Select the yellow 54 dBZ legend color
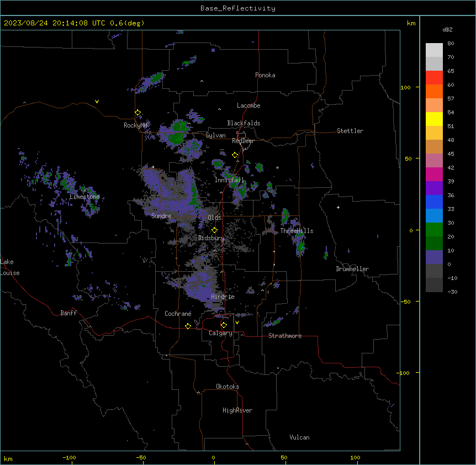The width and height of the screenshot is (476, 465). (x=434, y=119)
